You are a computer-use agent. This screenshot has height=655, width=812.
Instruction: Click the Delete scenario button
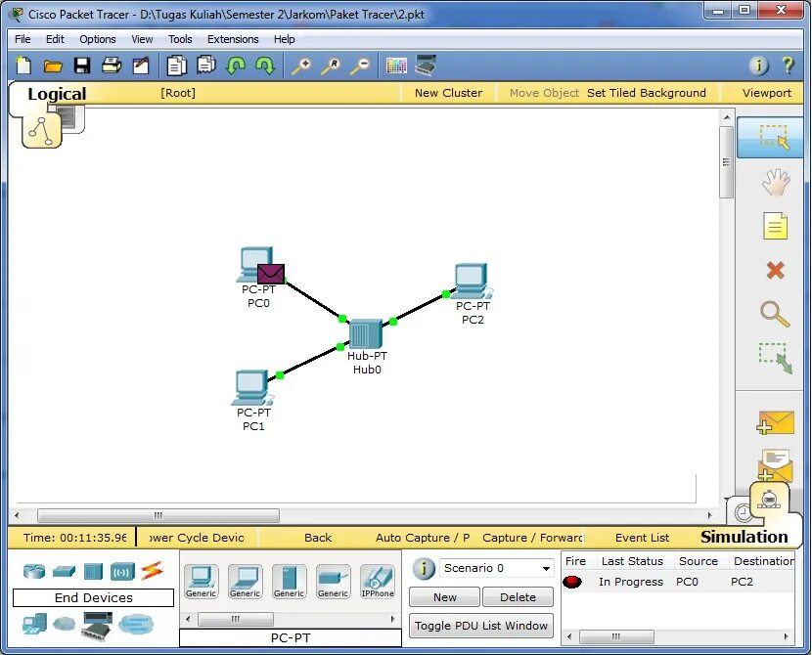click(518, 597)
